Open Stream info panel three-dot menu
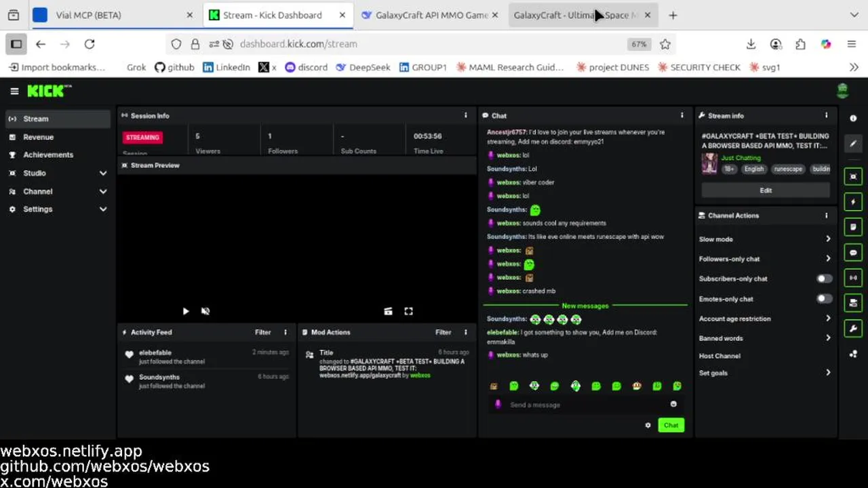This screenshot has width=868, height=488. click(826, 115)
